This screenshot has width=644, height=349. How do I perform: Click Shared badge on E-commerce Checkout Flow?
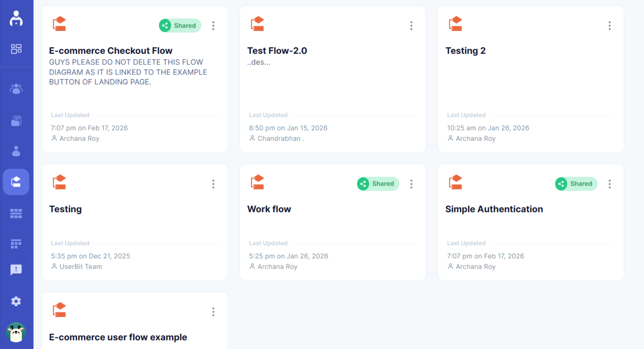[x=180, y=26]
